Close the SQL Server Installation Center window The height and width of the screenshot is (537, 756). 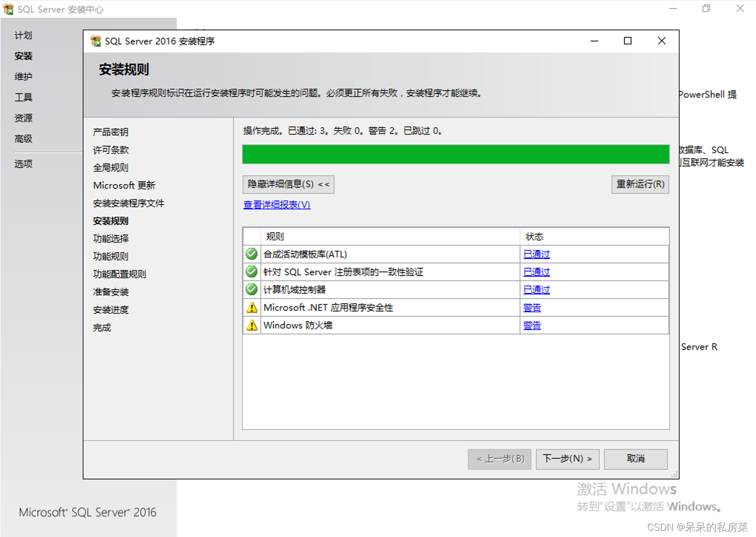click(740, 8)
